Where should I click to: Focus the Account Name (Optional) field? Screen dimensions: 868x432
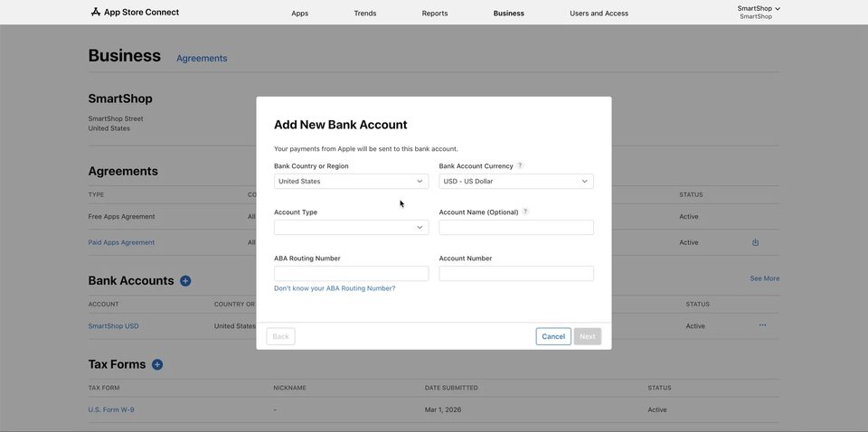click(516, 228)
